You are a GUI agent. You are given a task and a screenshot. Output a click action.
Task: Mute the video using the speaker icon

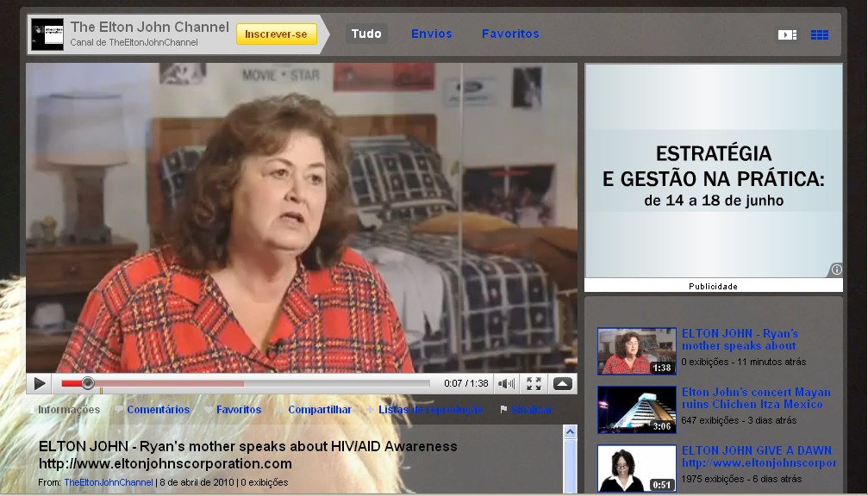click(506, 384)
